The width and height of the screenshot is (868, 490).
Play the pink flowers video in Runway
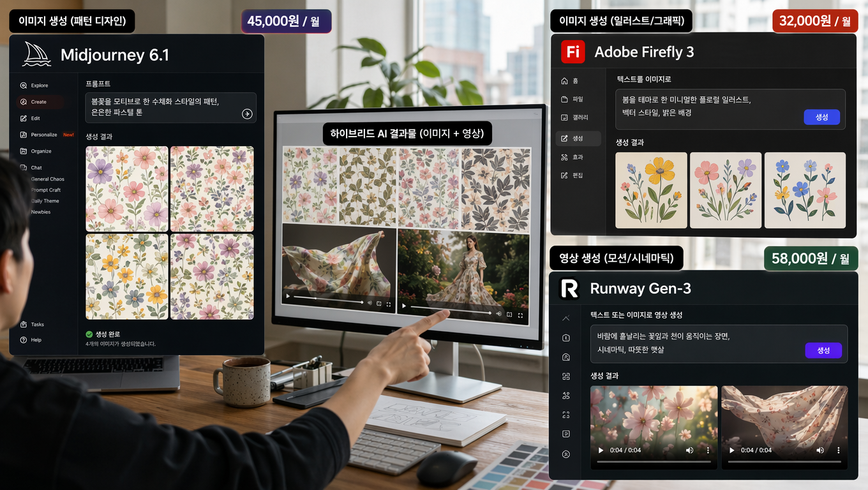coord(600,450)
